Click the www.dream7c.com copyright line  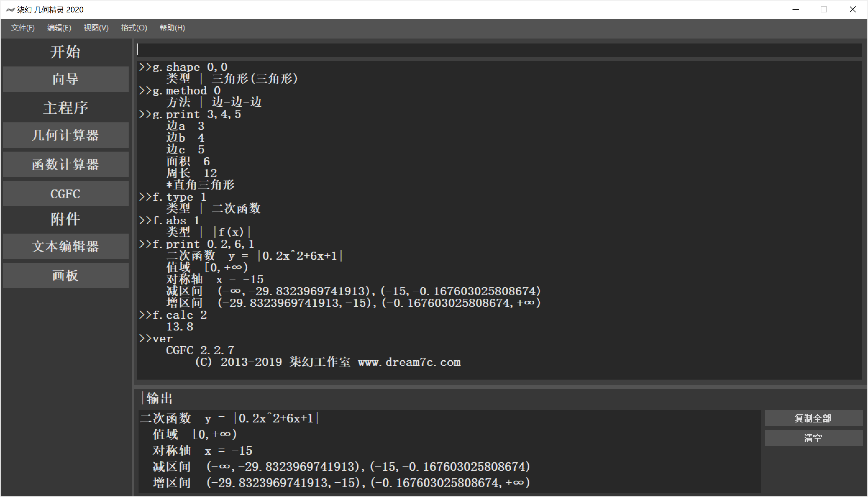(328, 362)
